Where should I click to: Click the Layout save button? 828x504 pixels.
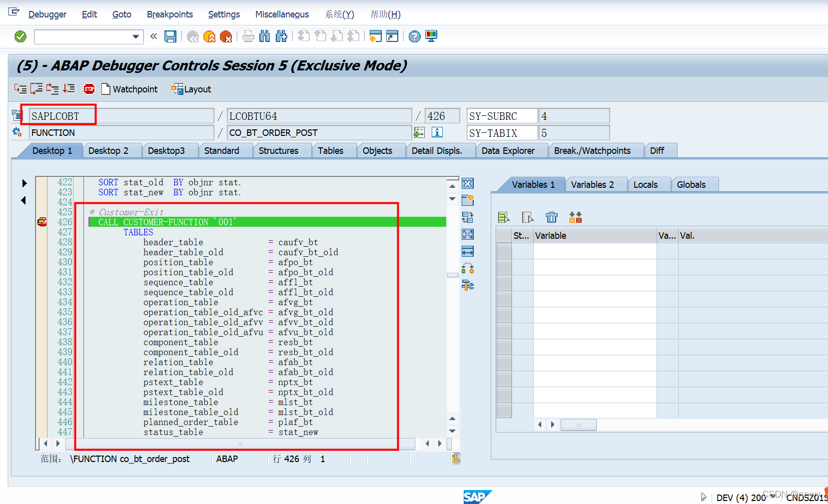(191, 89)
